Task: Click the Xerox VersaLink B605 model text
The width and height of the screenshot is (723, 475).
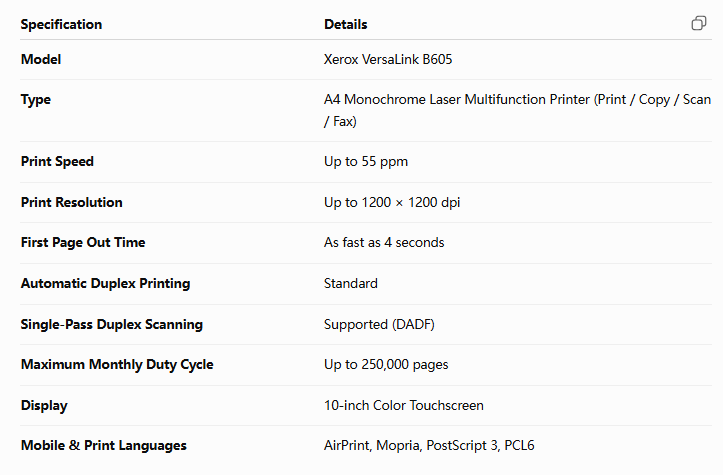Action: tap(388, 59)
